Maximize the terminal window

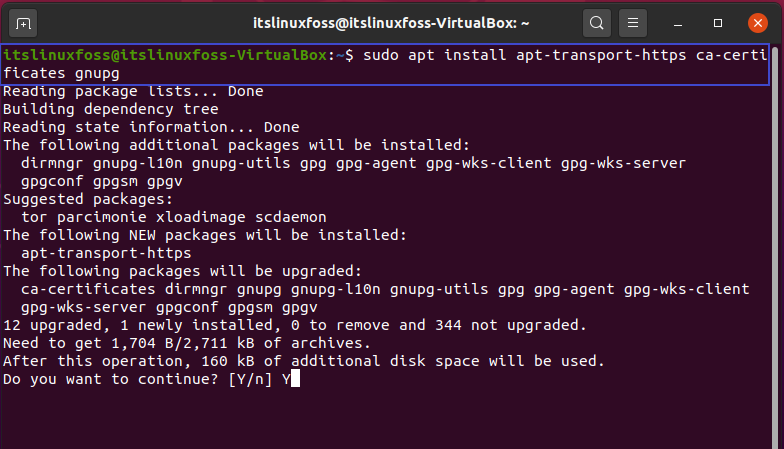click(x=718, y=23)
